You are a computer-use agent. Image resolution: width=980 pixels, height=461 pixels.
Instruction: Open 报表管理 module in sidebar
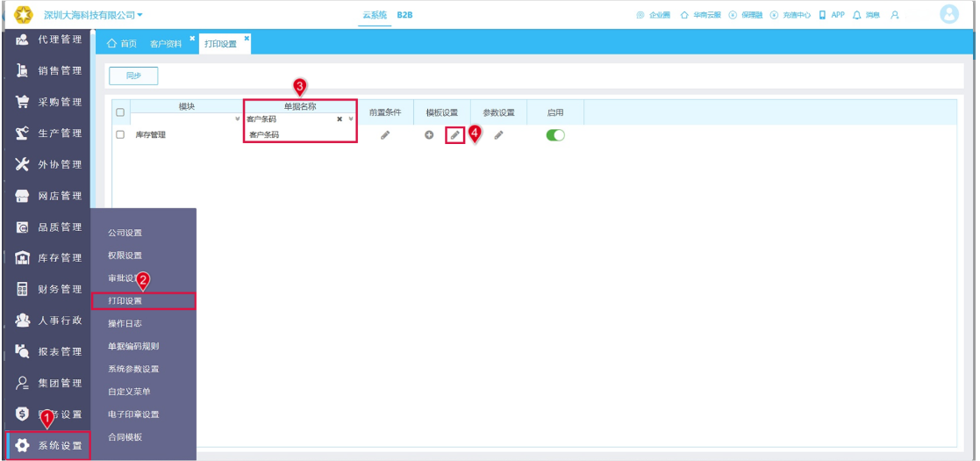[x=47, y=351]
